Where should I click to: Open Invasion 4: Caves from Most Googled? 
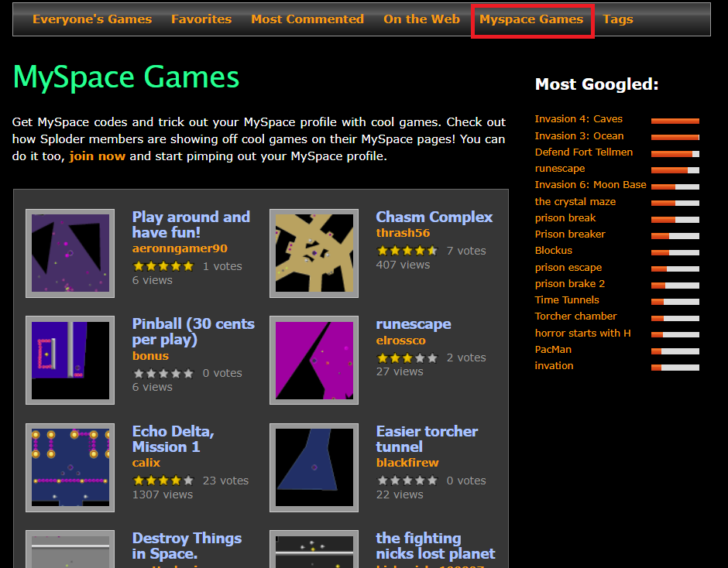578,118
